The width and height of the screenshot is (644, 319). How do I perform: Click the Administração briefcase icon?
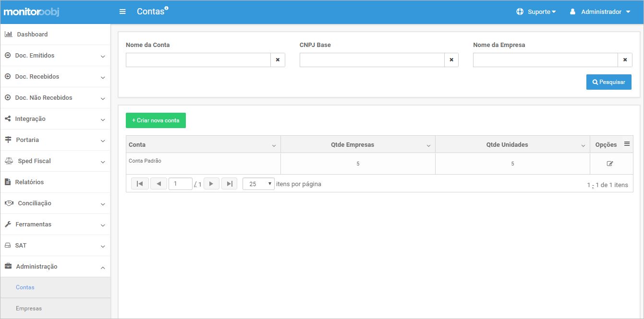pyautogui.click(x=8, y=266)
